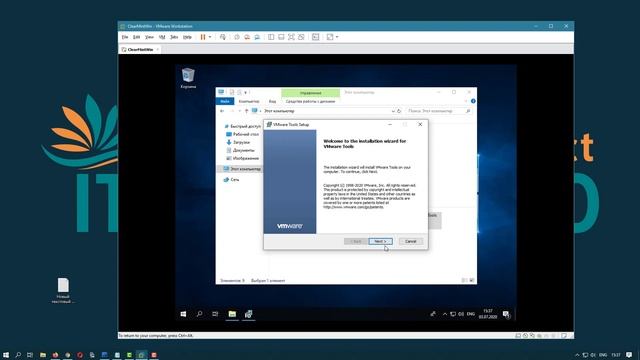Open the File menu in VMware Workstation
Viewport: 640px width, 360px height.
pyautogui.click(x=125, y=37)
